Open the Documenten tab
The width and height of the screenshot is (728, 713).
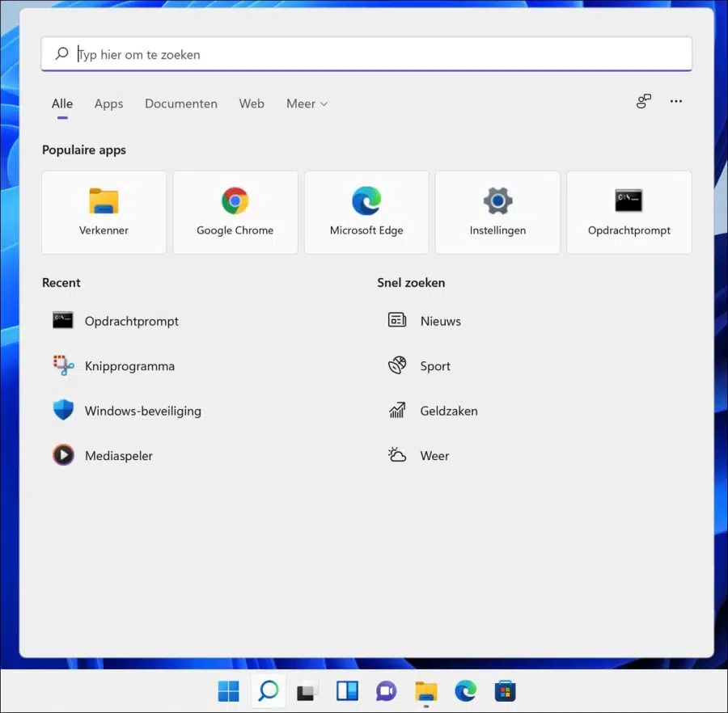coord(181,103)
